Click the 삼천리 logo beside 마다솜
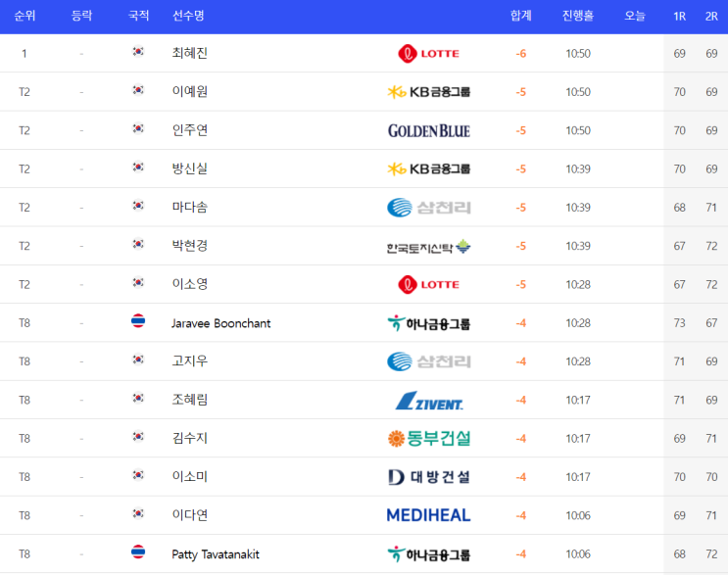Viewport: 728px width, 575px height. [428, 208]
